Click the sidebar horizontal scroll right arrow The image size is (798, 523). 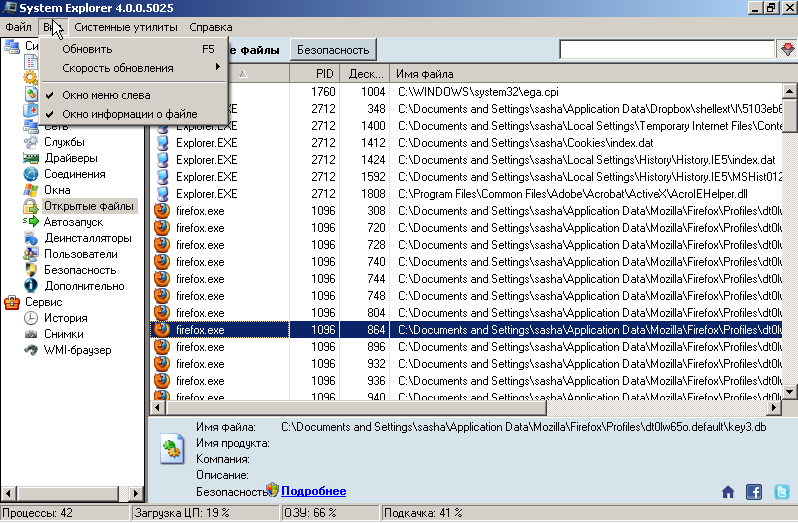pos(135,493)
